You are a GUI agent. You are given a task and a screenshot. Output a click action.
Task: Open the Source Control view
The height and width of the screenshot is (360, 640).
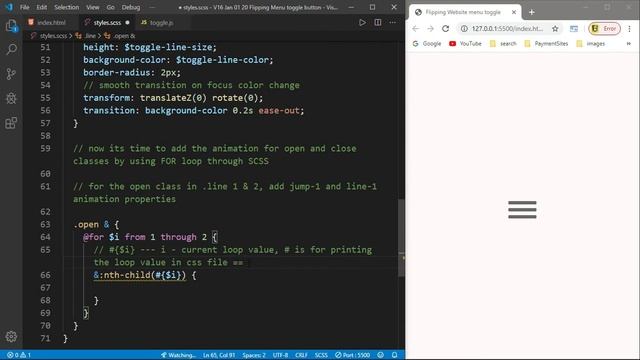pyautogui.click(x=11, y=74)
